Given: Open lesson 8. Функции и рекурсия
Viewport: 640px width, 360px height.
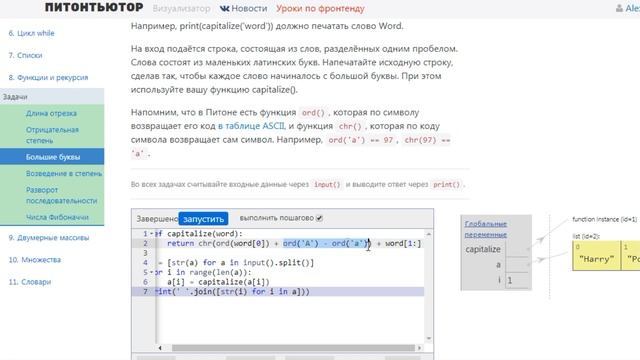Looking at the screenshot, I should 48,77.
